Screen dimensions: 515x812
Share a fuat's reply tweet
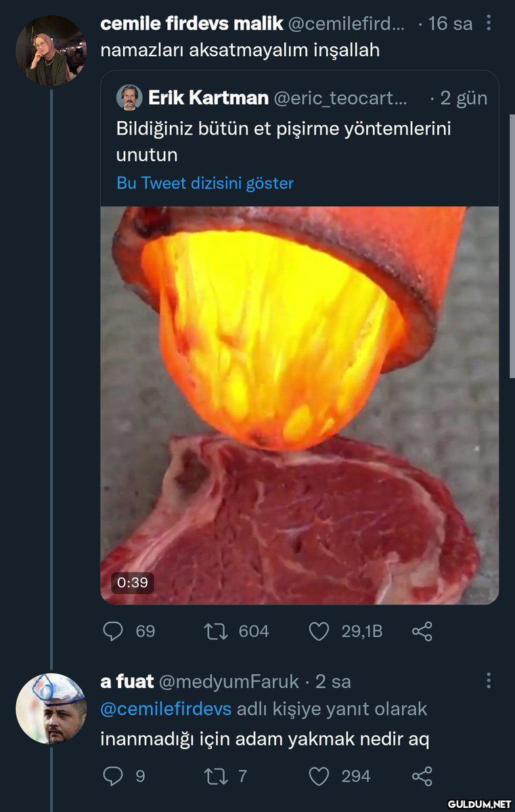click(422, 776)
